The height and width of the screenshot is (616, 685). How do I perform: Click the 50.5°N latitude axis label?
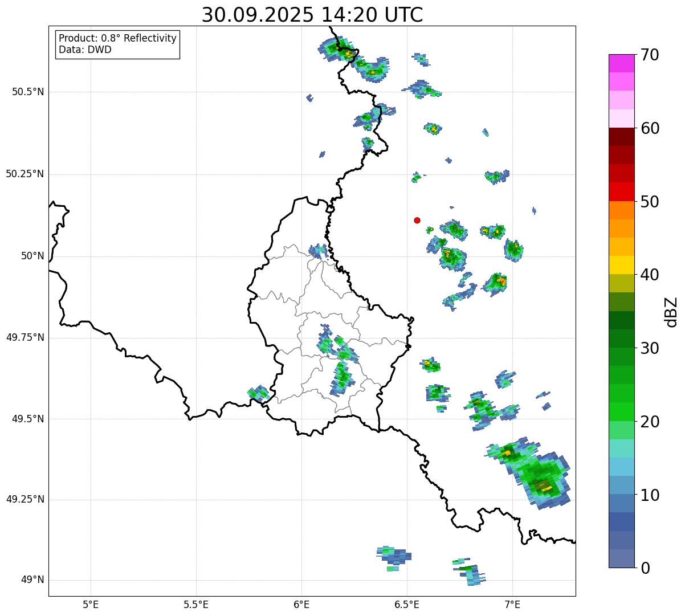tap(27, 92)
